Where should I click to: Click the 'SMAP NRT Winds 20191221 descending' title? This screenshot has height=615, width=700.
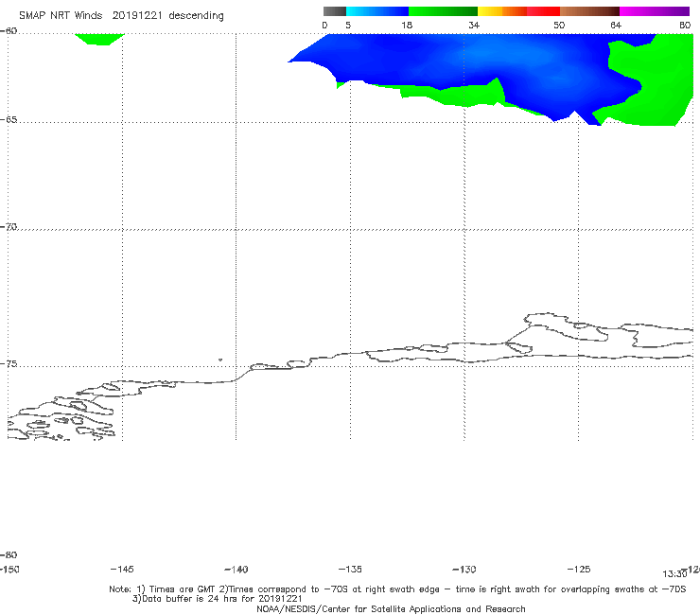point(121,16)
